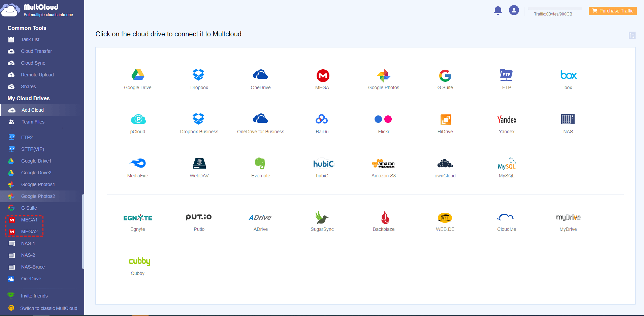
Task: Connect Evernote account
Action: coord(260,168)
